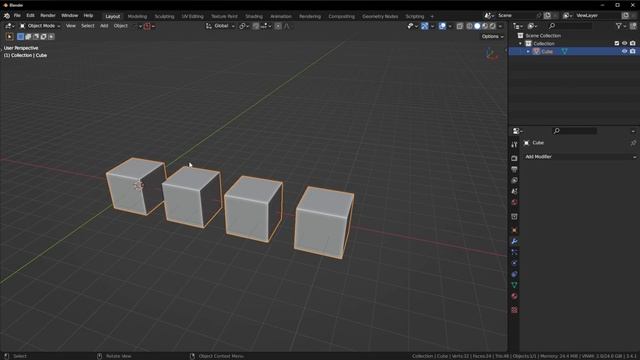The height and width of the screenshot is (360, 640).
Task: Open the Collection properties tab
Action: [x=514, y=217]
